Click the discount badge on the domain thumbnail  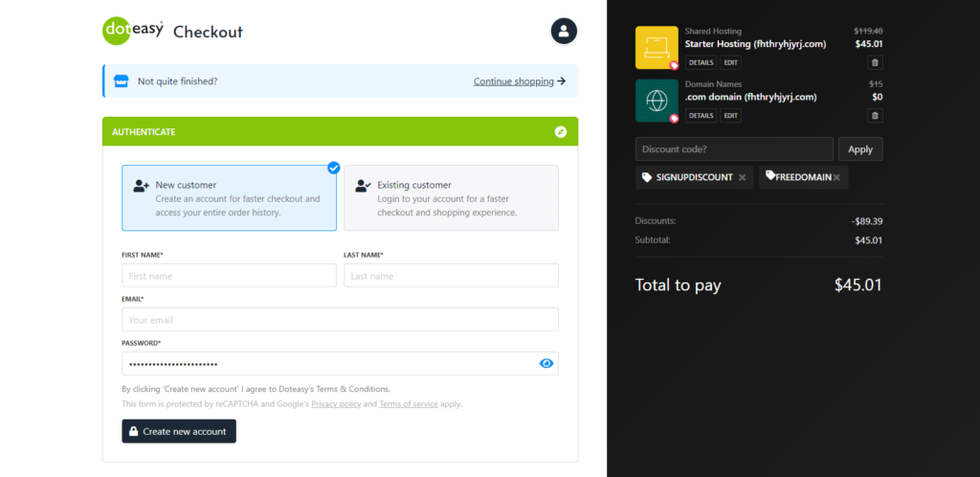[675, 118]
